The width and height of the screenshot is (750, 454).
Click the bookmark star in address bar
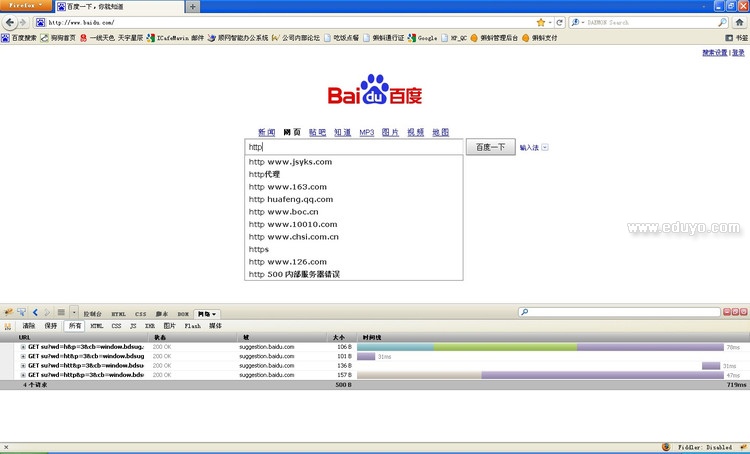541,22
